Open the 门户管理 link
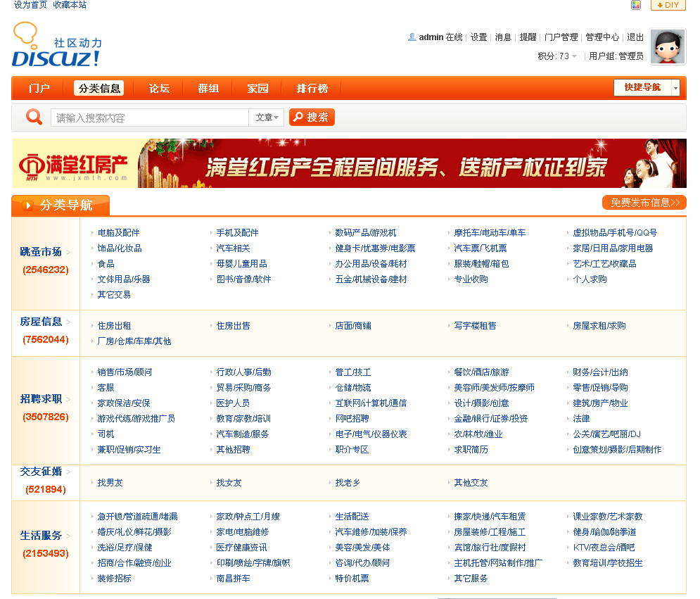This screenshot has width=700, height=599. pyautogui.click(x=561, y=37)
